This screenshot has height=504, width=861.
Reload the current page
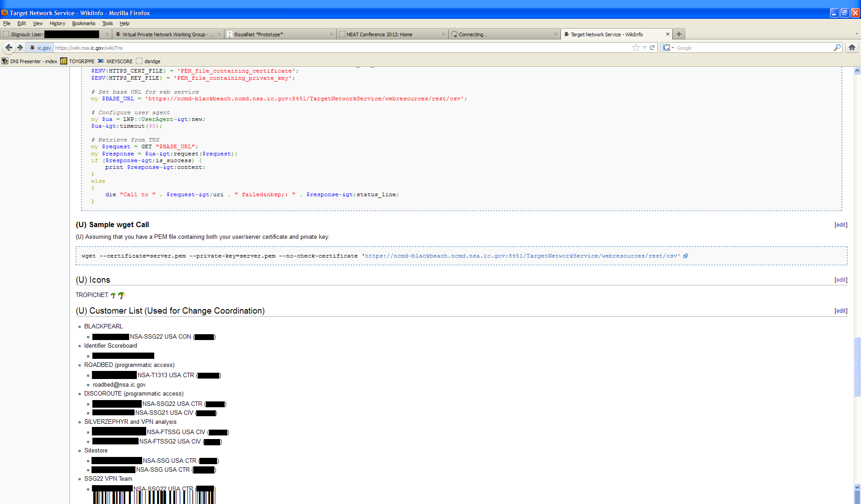pos(652,48)
